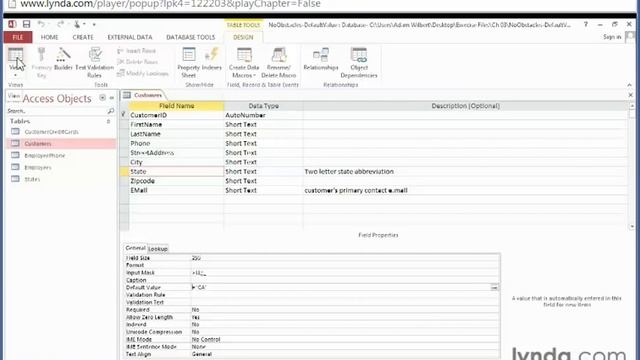Collapse the navigation pane shutter bar
This screenshot has height=360, width=640.
click(x=112, y=98)
